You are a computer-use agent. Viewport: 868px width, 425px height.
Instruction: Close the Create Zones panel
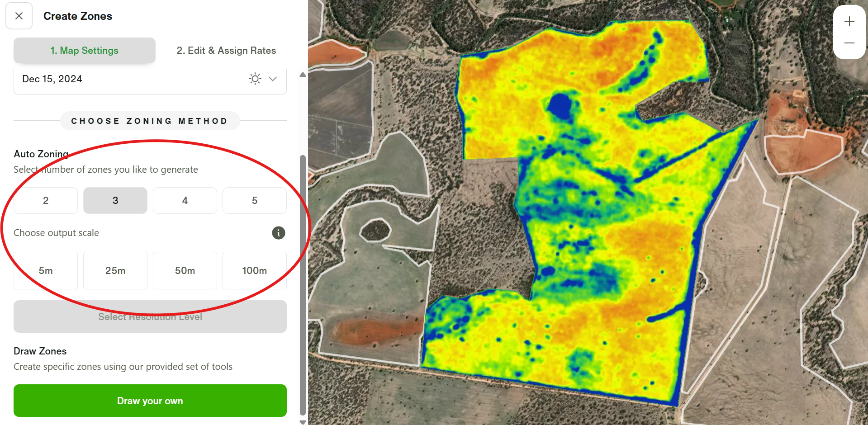tap(19, 16)
